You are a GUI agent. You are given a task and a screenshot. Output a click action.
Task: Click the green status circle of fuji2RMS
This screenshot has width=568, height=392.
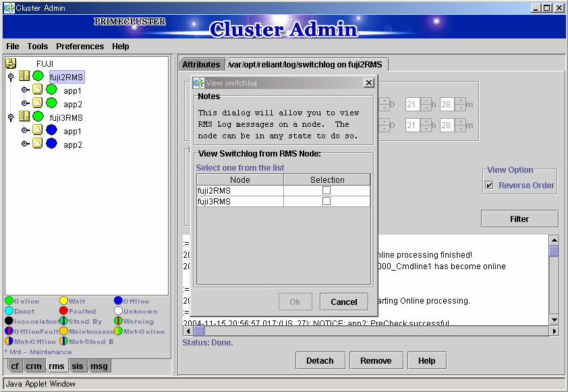click(x=38, y=76)
